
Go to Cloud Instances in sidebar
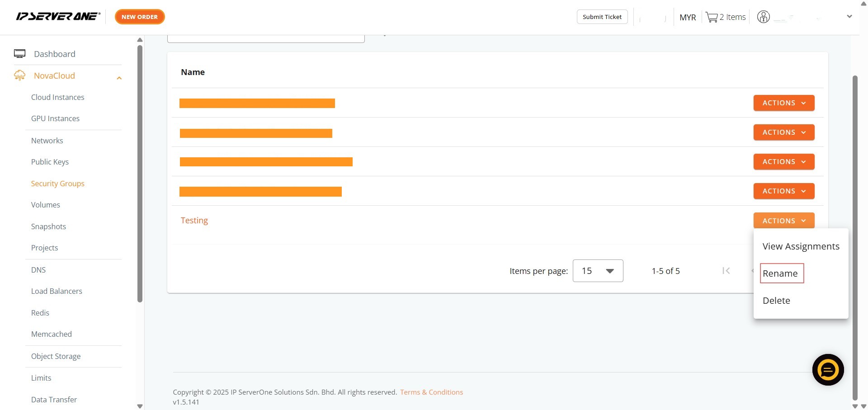[x=57, y=97]
